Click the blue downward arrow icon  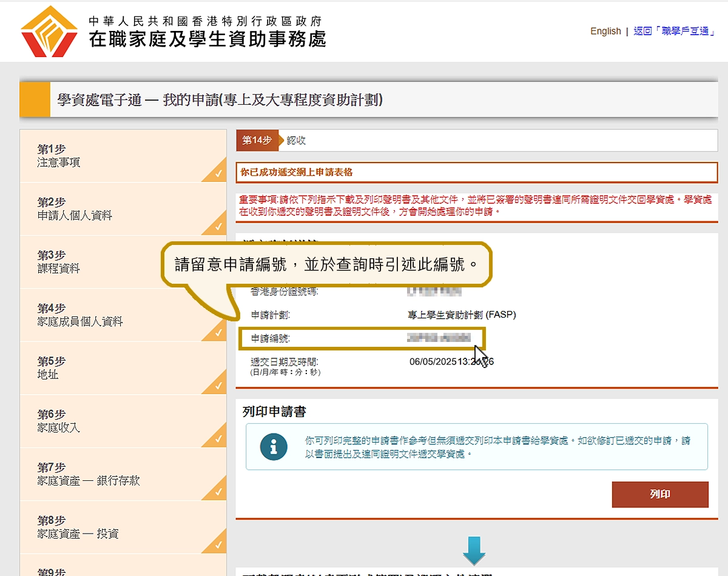coord(474,551)
